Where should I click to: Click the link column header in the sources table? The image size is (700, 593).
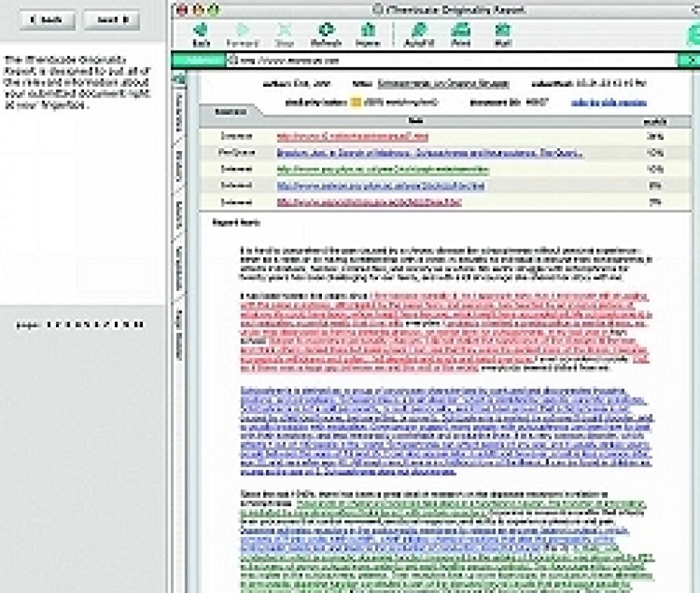click(x=415, y=121)
